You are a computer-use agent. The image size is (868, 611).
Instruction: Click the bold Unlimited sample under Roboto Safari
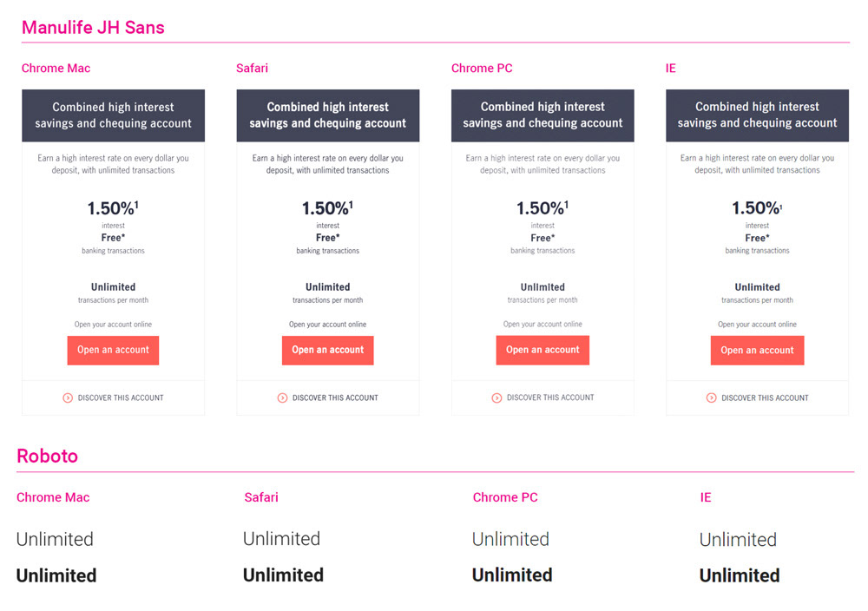(x=284, y=575)
